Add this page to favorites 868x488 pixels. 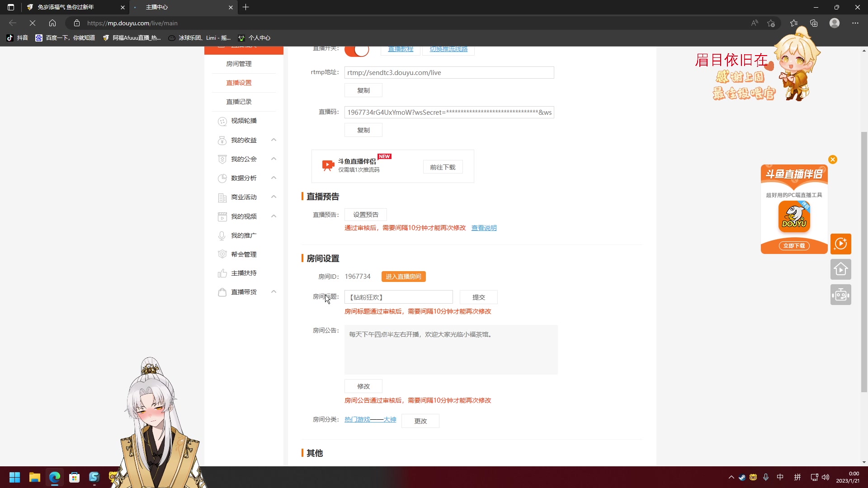(771, 23)
